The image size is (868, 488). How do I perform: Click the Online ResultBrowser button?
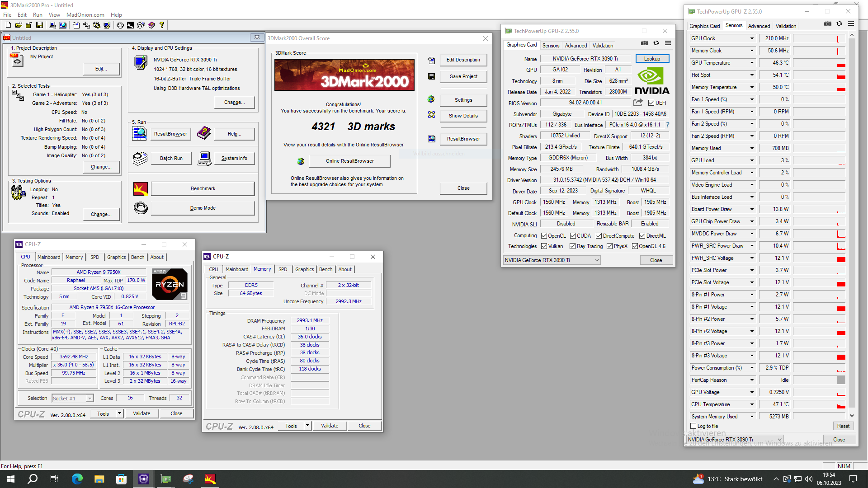point(350,161)
